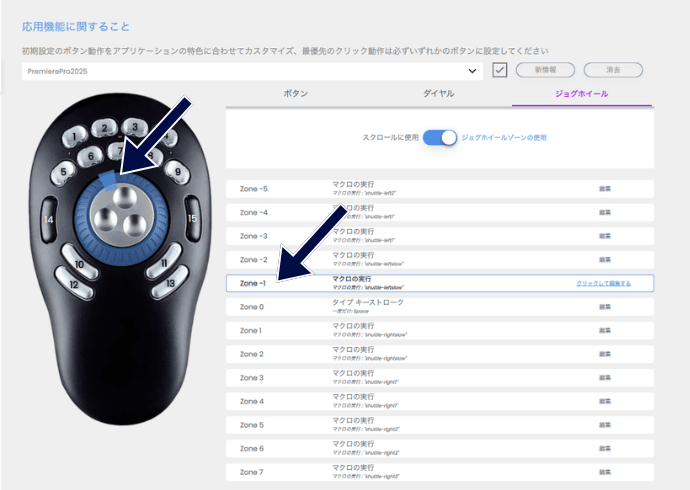The width and height of the screenshot is (690, 490).
Task: Switch to the ダイヤル tab
Action: [x=439, y=93]
